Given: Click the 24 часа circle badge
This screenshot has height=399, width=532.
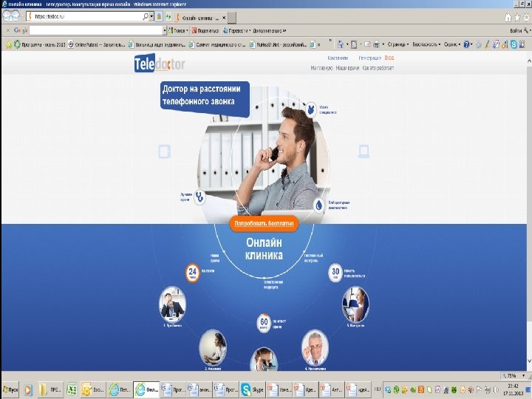Looking at the screenshot, I should click(192, 273).
